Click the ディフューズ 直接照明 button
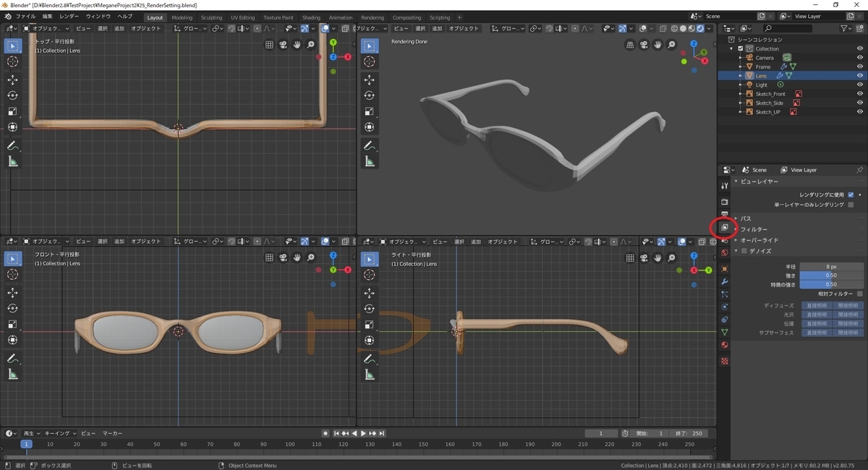 pyautogui.click(x=817, y=306)
